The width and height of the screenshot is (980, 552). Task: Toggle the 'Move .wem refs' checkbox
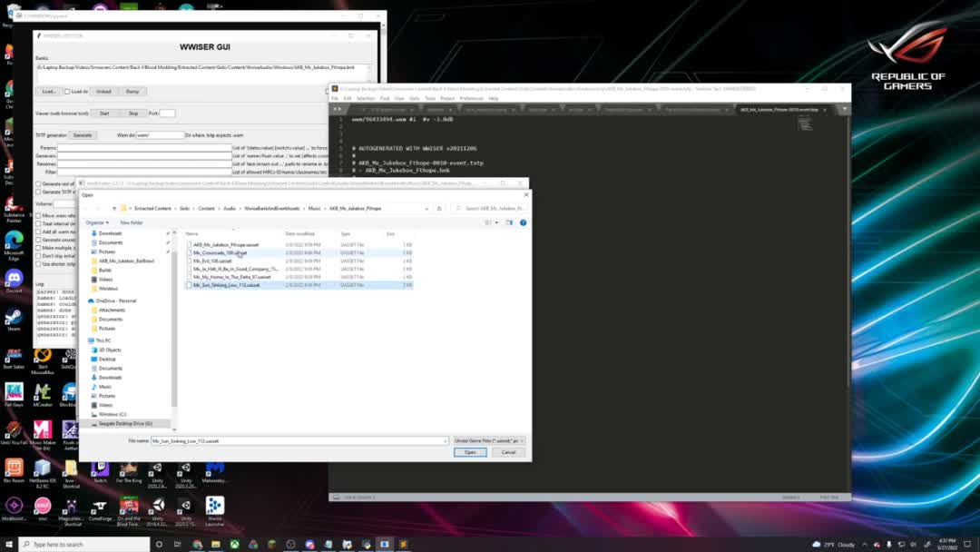(x=39, y=216)
